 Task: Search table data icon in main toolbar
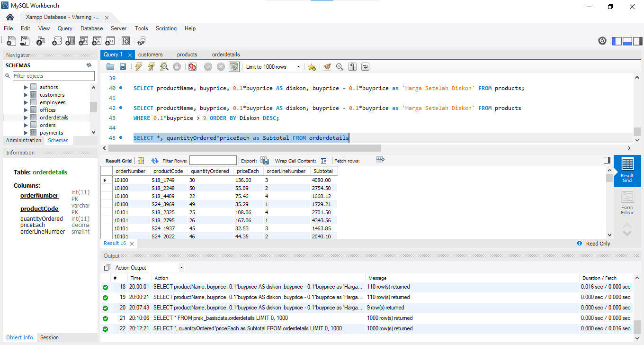pos(125,41)
